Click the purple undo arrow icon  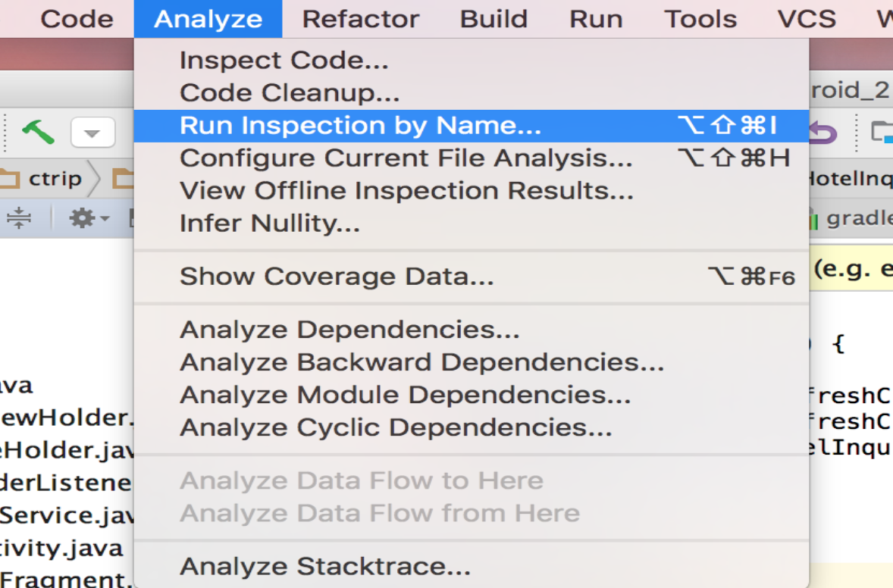click(x=823, y=133)
